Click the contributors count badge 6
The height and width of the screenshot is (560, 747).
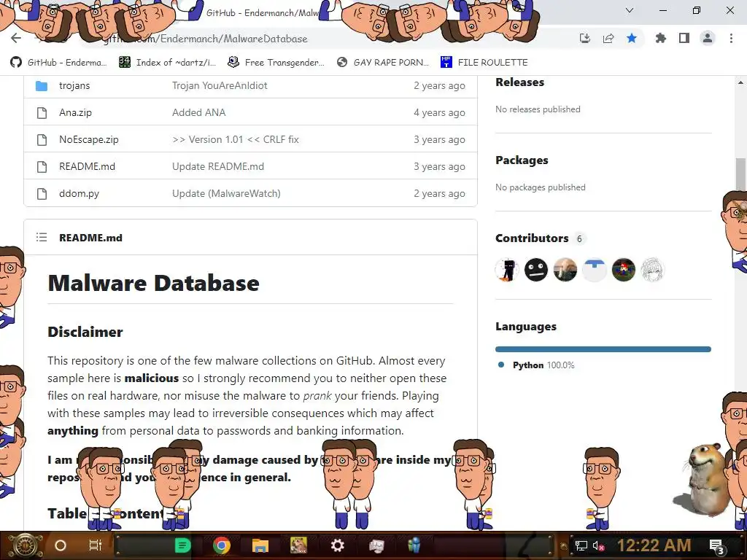click(x=579, y=239)
